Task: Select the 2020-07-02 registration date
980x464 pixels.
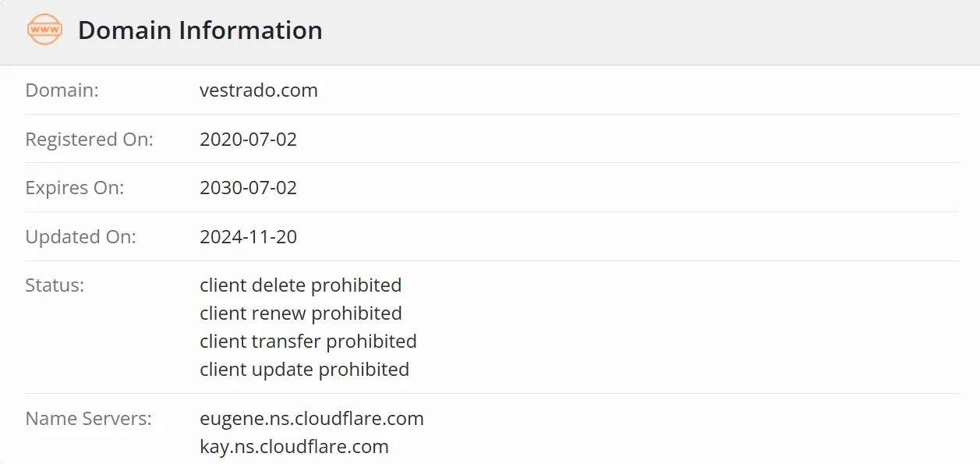Action: point(249,140)
